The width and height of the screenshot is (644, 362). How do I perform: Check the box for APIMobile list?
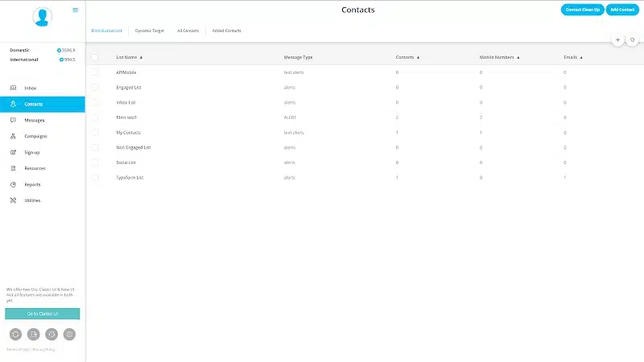pos(95,72)
